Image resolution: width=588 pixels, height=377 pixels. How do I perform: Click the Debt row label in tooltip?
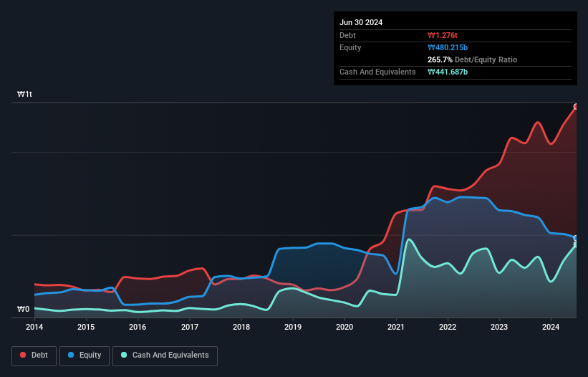click(x=347, y=35)
